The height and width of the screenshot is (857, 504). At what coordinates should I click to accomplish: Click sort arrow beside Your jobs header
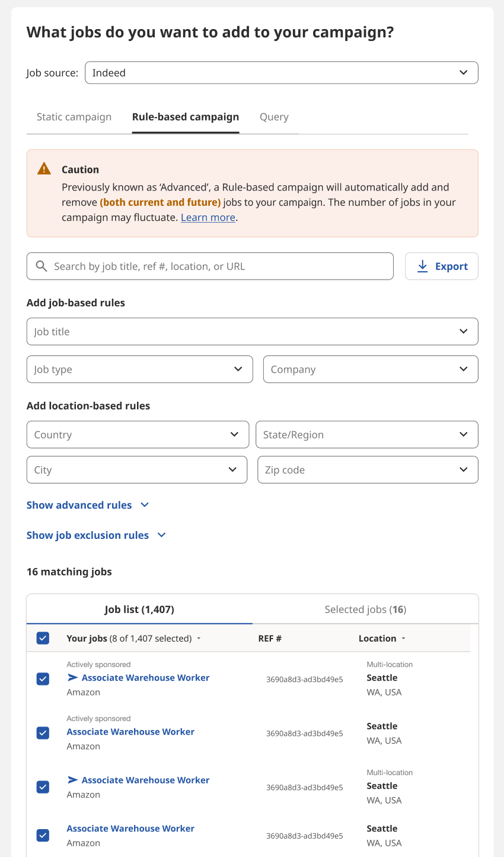pyautogui.click(x=199, y=639)
